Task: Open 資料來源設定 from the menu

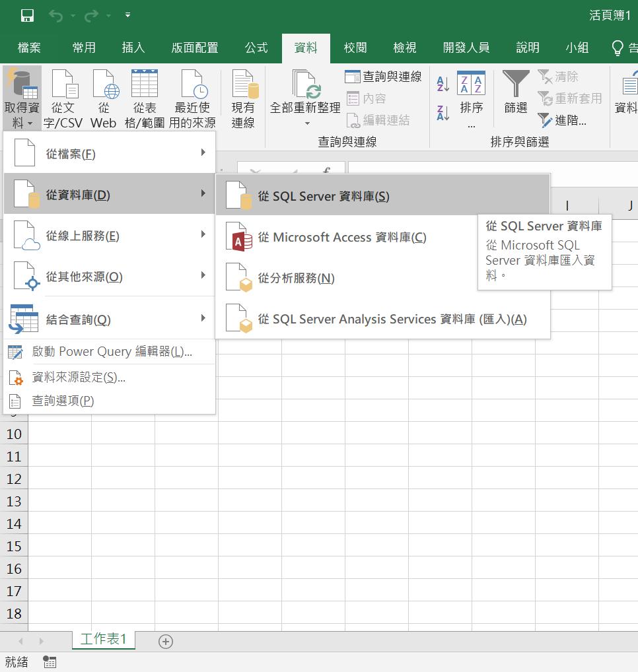Action: [x=109, y=378]
